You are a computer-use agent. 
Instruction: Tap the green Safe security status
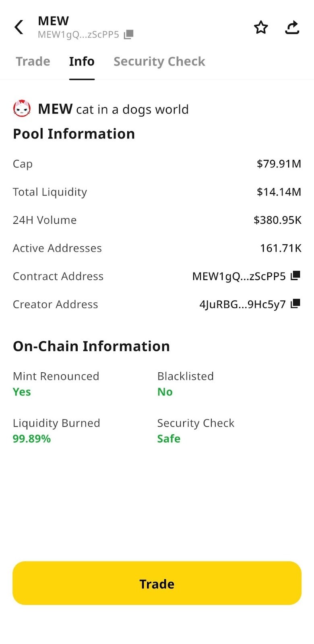[169, 439]
